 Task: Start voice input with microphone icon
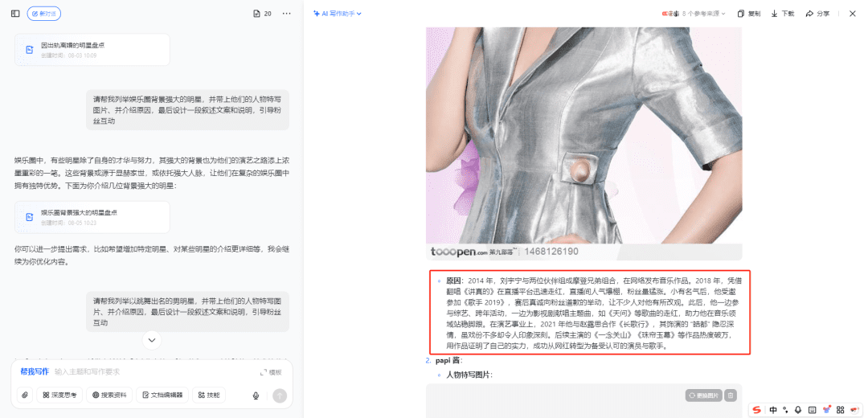click(256, 395)
